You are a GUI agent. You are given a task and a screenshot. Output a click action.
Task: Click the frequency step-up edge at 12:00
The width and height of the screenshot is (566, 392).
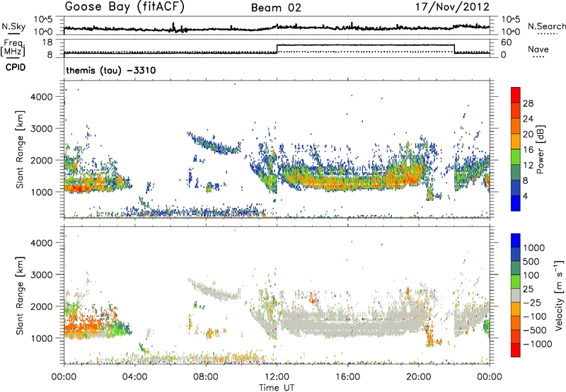pyautogui.click(x=277, y=49)
